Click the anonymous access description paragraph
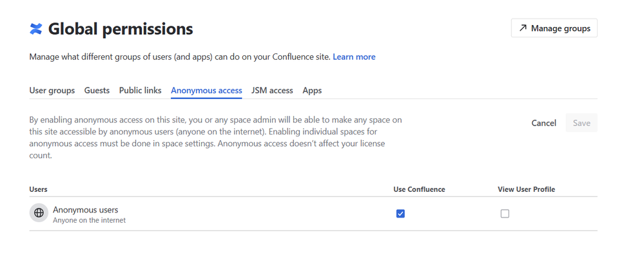Image resolution: width=644 pixels, height=260 pixels. (x=215, y=138)
